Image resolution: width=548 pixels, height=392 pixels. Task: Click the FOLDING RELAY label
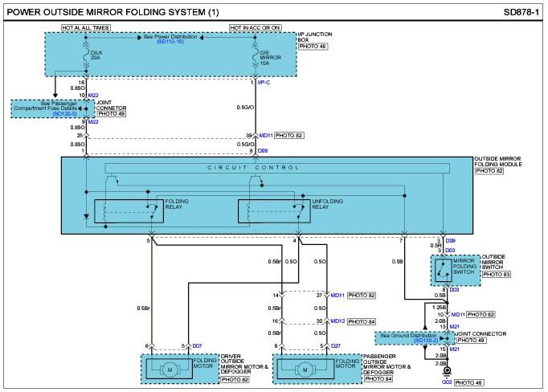pyautogui.click(x=177, y=204)
